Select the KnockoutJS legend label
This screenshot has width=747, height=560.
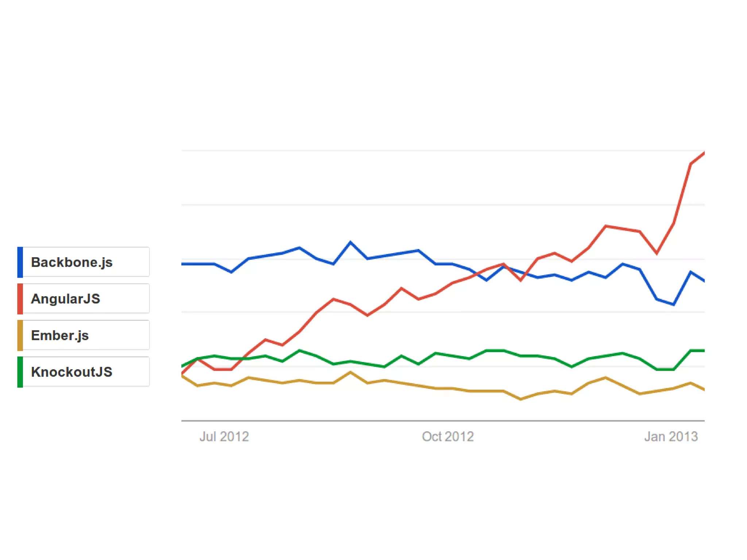(71, 372)
